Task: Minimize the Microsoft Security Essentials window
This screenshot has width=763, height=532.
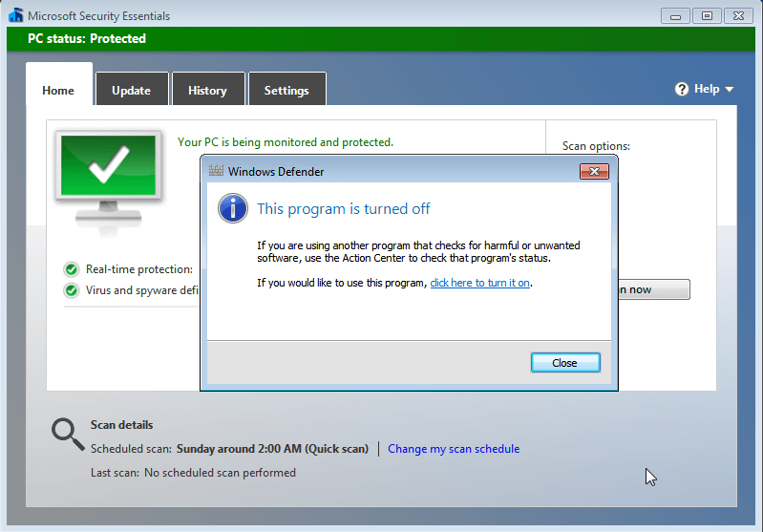Action: click(675, 16)
